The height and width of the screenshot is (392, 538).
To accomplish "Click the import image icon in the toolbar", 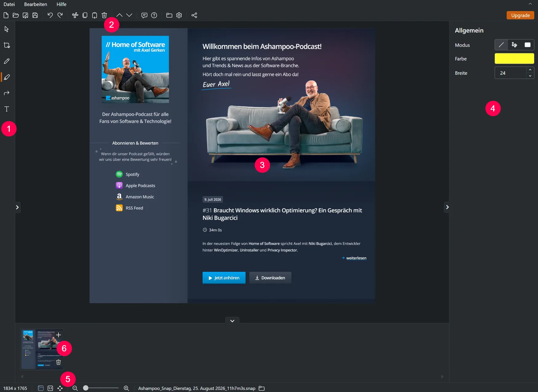I will click(x=26, y=15).
